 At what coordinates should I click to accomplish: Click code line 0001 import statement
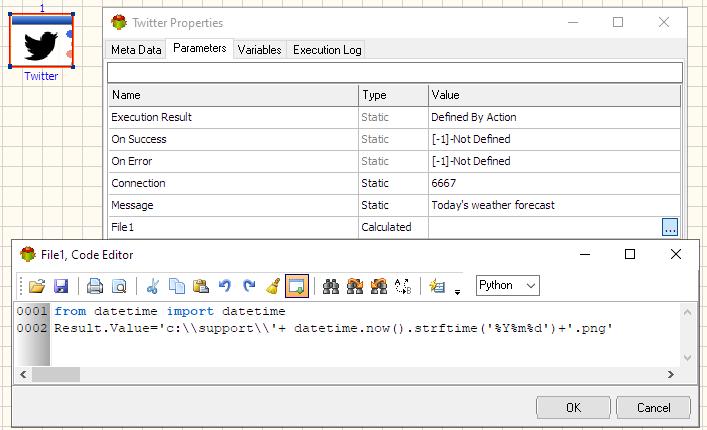(170, 311)
